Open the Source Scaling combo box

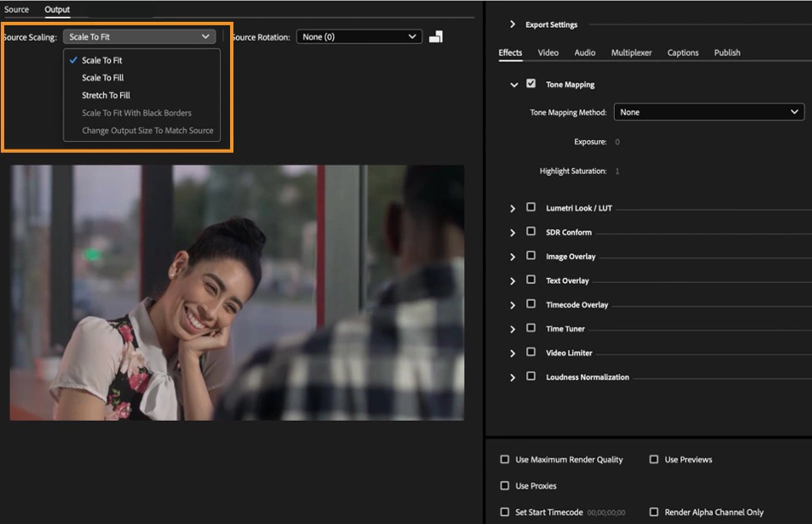[x=138, y=36]
